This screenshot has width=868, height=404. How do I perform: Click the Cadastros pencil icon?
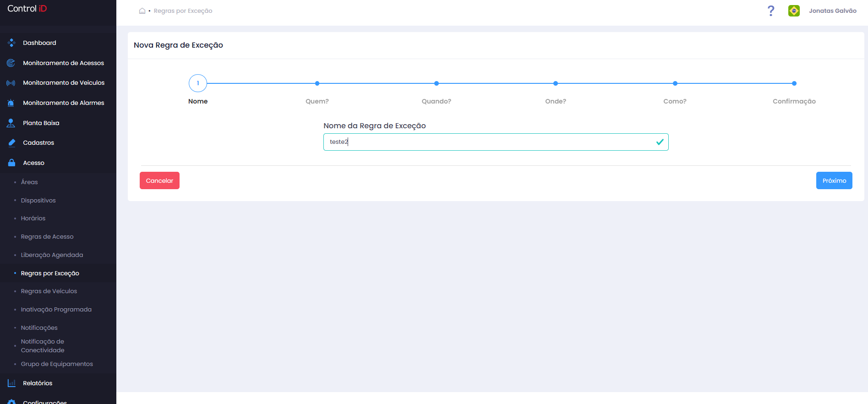(x=11, y=143)
